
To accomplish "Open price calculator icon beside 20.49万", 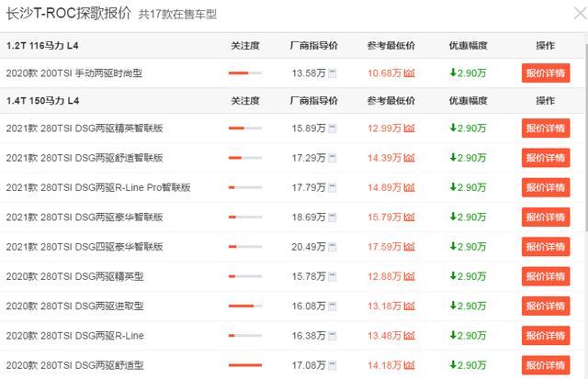I will point(333,247).
